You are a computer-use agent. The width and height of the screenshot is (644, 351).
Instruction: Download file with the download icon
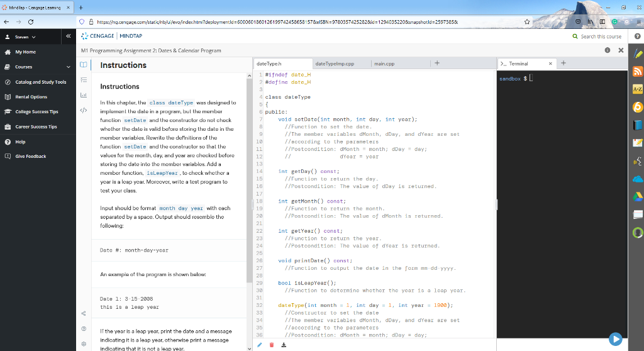[284, 345]
